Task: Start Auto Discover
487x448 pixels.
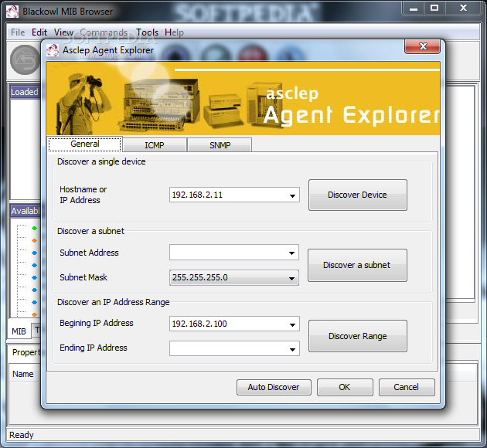Action: (x=274, y=387)
